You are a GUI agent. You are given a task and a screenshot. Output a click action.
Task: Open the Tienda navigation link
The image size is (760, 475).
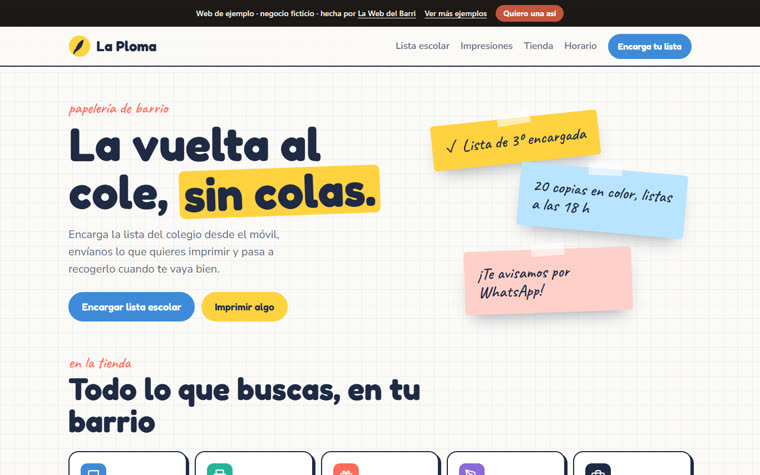pos(538,46)
